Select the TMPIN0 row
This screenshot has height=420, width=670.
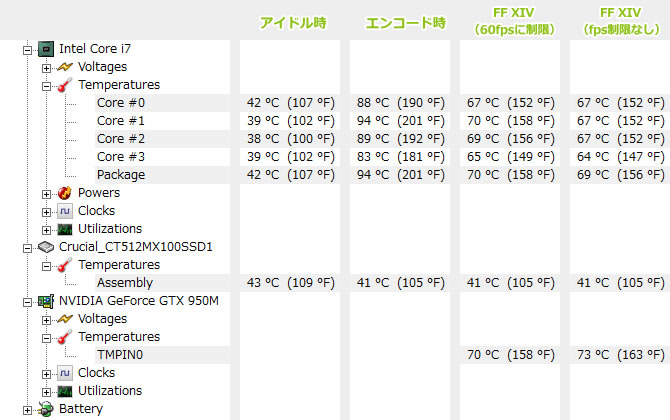162,355
